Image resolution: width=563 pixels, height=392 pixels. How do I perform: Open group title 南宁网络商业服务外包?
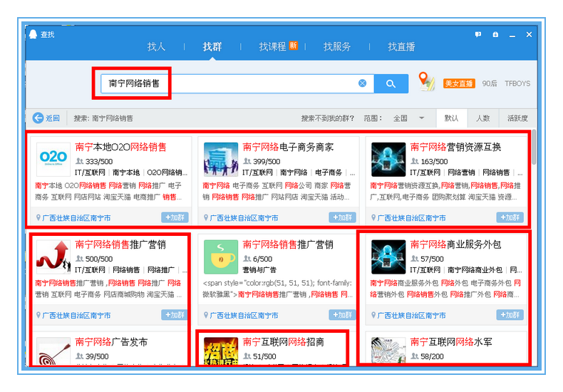(455, 244)
